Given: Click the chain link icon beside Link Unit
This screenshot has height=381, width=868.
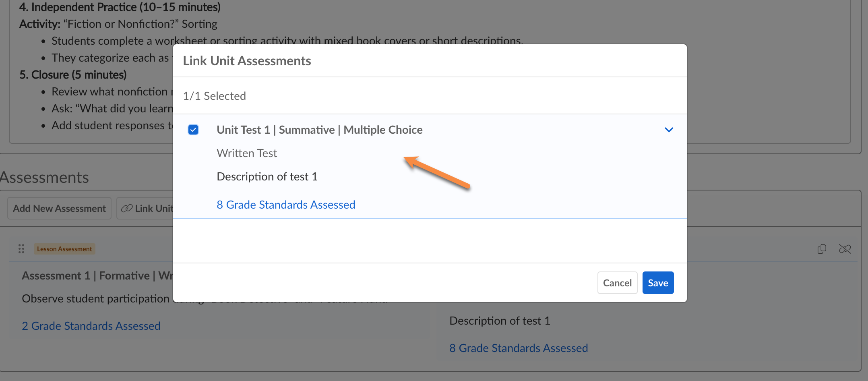Looking at the screenshot, I should 127,208.
